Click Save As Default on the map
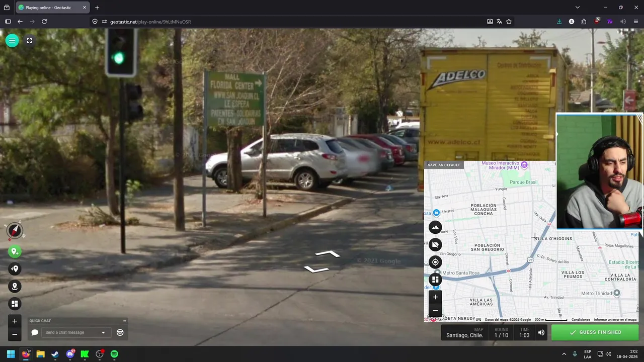 point(444,165)
